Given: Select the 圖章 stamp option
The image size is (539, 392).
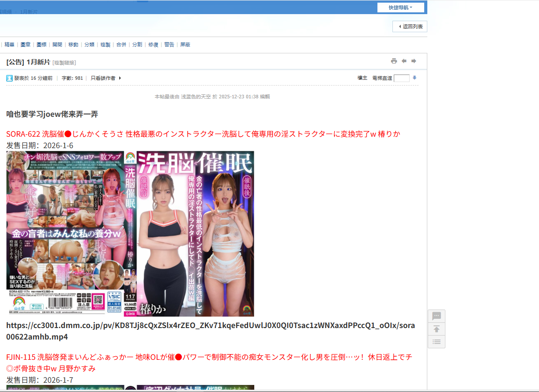Looking at the screenshot, I should [26, 45].
